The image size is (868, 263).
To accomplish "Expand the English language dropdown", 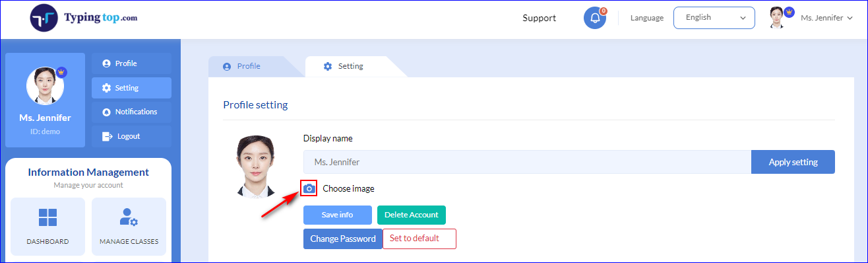I will pos(714,18).
